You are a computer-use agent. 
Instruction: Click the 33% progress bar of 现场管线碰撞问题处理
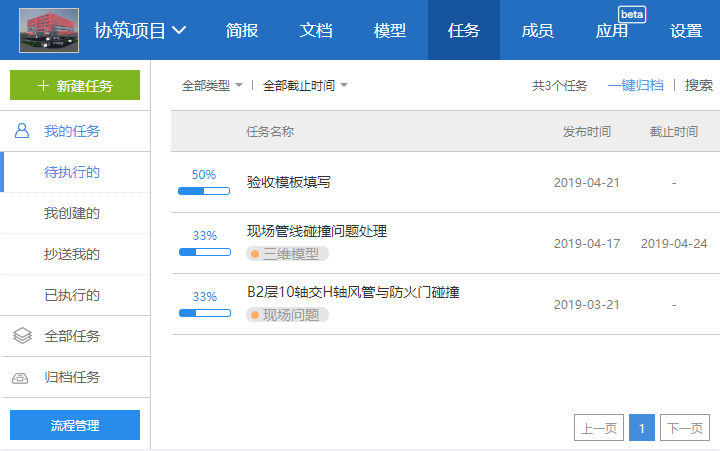click(205, 252)
